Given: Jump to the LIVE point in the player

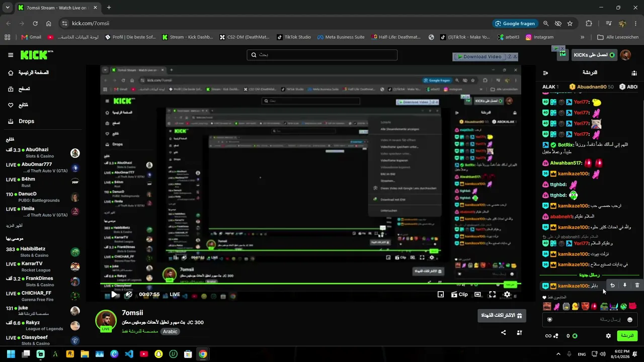Looking at the screenshot, I should pyautogui.click(x=175, y=295).
